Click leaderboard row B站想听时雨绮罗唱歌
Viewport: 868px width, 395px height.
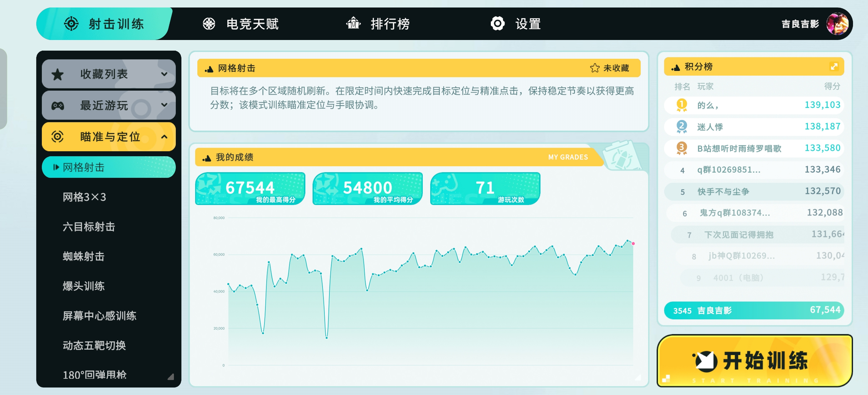click(x=754, y=148)
